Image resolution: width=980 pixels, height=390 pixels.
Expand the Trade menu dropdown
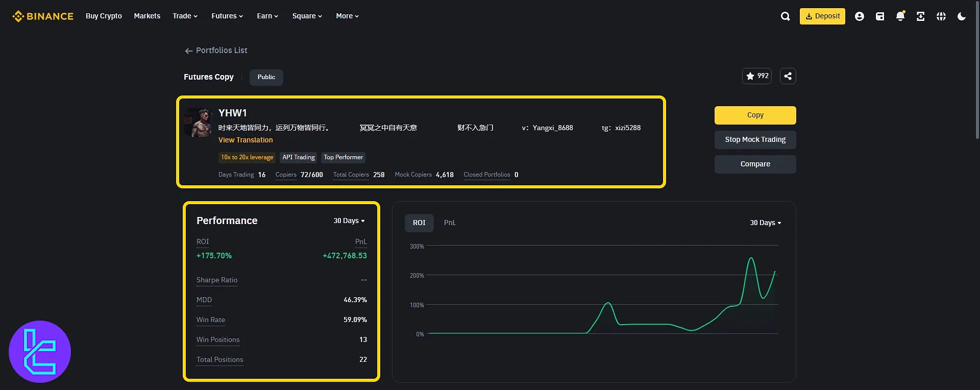coord(185,16)
